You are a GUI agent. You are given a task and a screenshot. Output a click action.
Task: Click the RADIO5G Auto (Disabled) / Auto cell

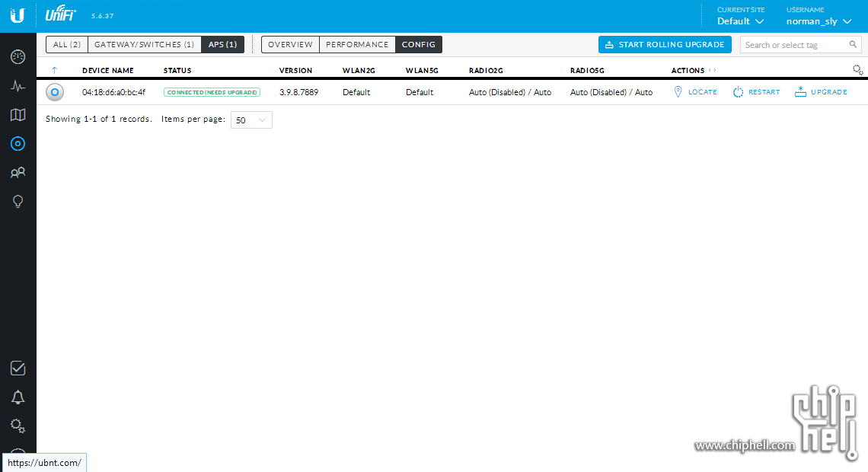[611, 92]
